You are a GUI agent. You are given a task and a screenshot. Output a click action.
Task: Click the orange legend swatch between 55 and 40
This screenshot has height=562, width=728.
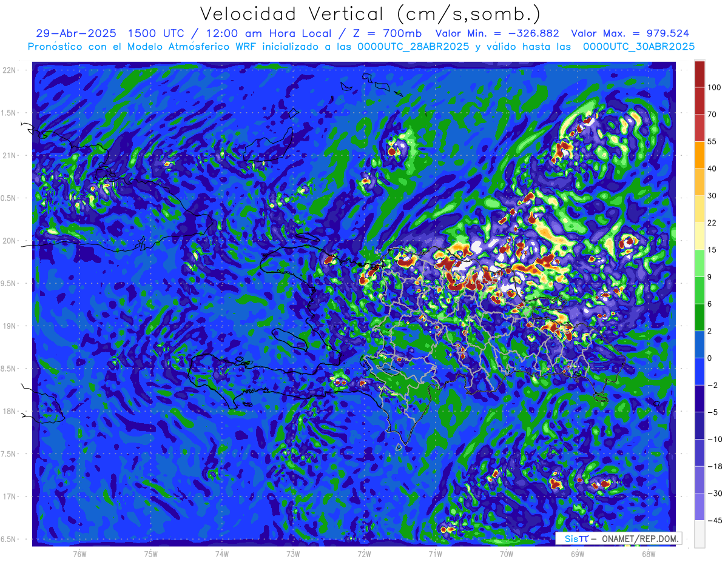point(699,155)
